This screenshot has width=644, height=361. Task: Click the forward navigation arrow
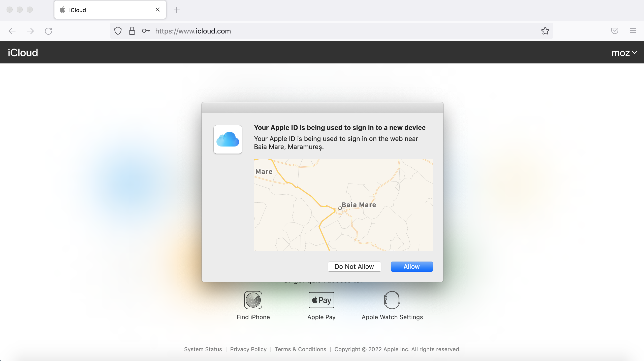pos(30,31)
